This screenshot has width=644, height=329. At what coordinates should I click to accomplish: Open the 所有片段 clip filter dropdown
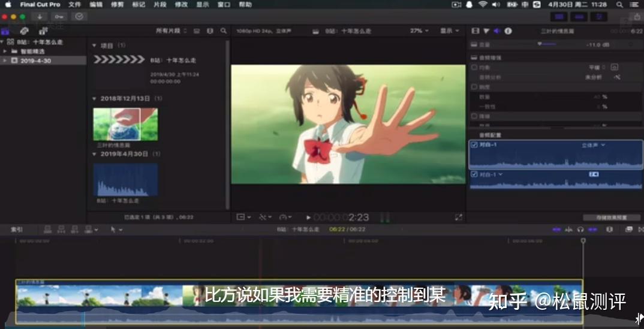(x=171, y=31)
